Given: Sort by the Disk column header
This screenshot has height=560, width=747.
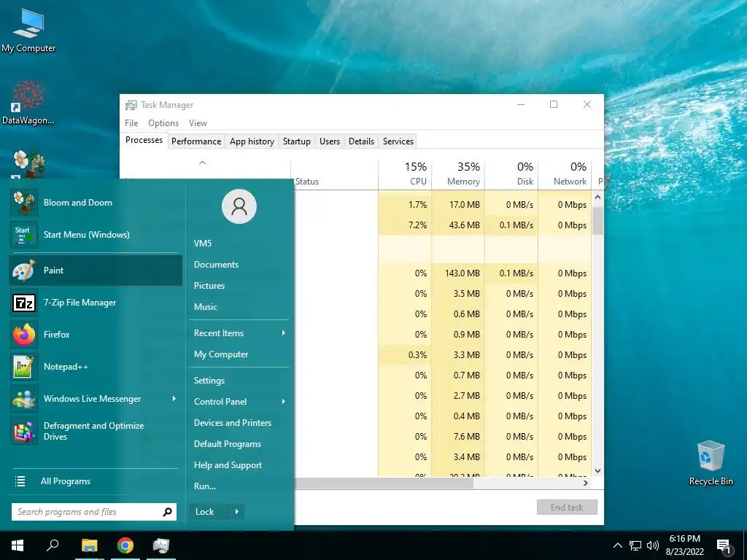Looking at the screenshot, I should click(x=511, y=174).
